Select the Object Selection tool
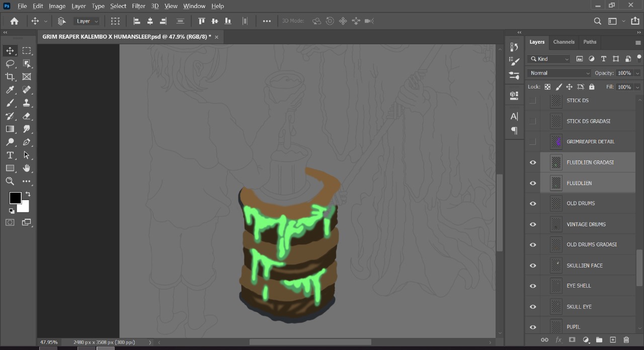 27,63
